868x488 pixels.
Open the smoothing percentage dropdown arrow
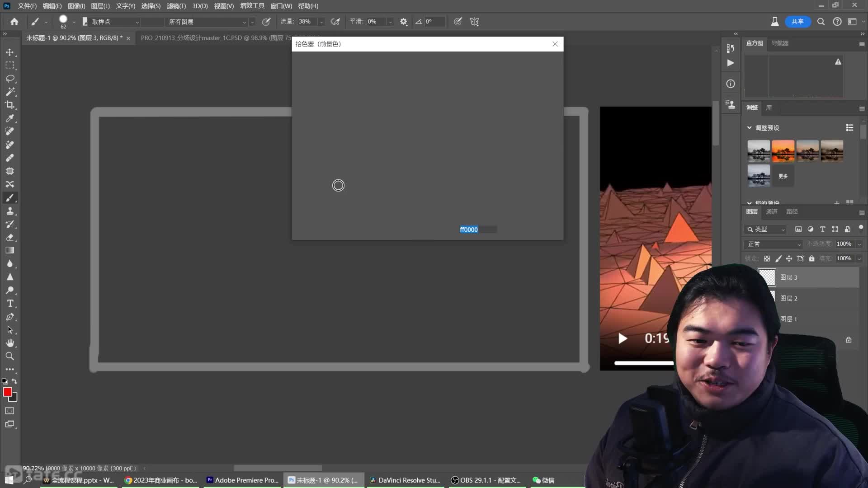[x=390, y=22]
